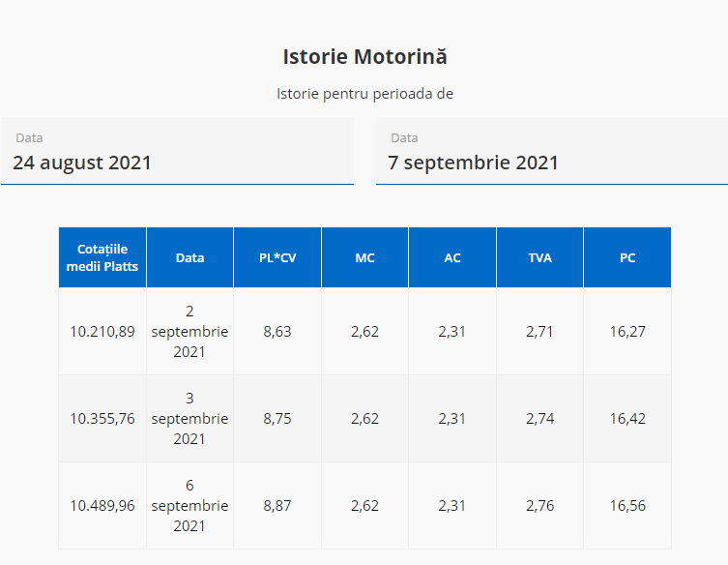Open the end date field 7 septembrie 2021
The width and height of the screenshot is (728, 565).
tap(551, 162)
